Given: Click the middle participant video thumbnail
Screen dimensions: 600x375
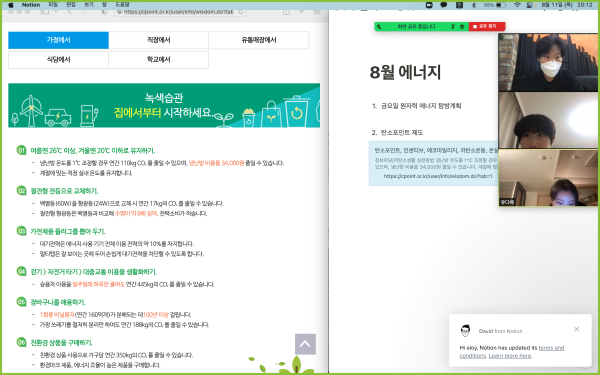Looking at the screenshot, I should (x=548, y=120).
